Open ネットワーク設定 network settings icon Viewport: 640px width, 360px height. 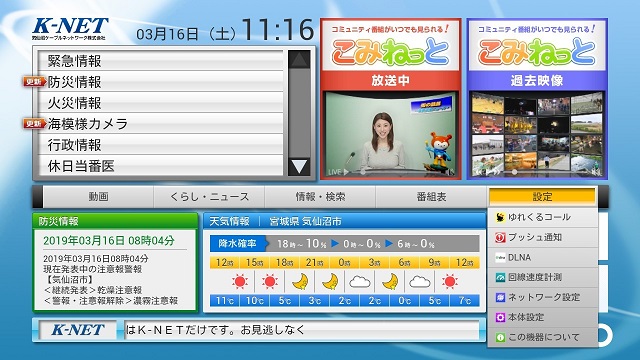500,298
